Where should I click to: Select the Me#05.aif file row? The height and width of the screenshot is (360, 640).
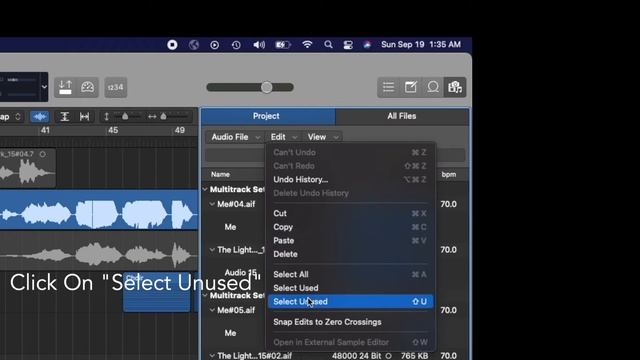point(236,310)
